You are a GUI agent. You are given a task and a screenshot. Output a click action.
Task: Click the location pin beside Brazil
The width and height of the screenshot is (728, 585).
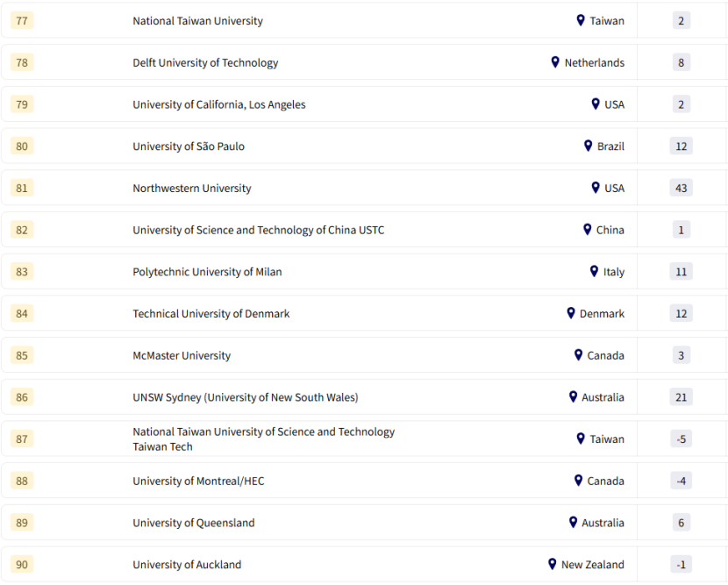(x=589, y=146)
